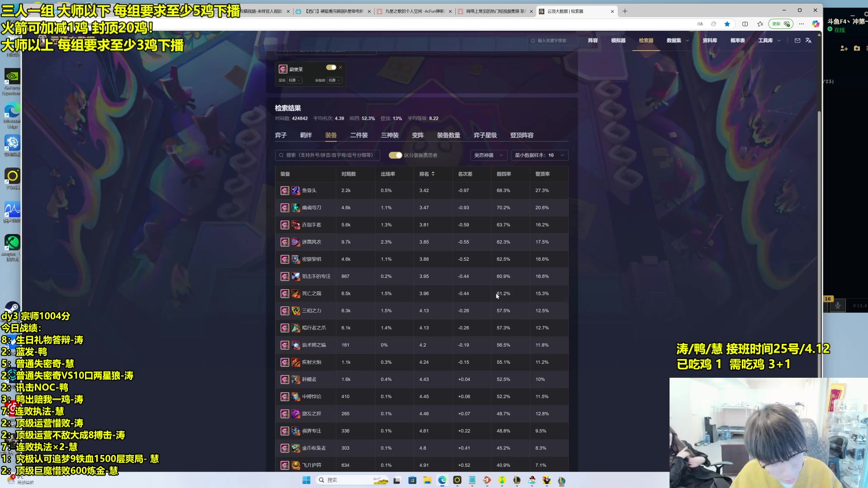Open the 星级 任意 dropdown

pyautogui.click(x=295, y=80)
